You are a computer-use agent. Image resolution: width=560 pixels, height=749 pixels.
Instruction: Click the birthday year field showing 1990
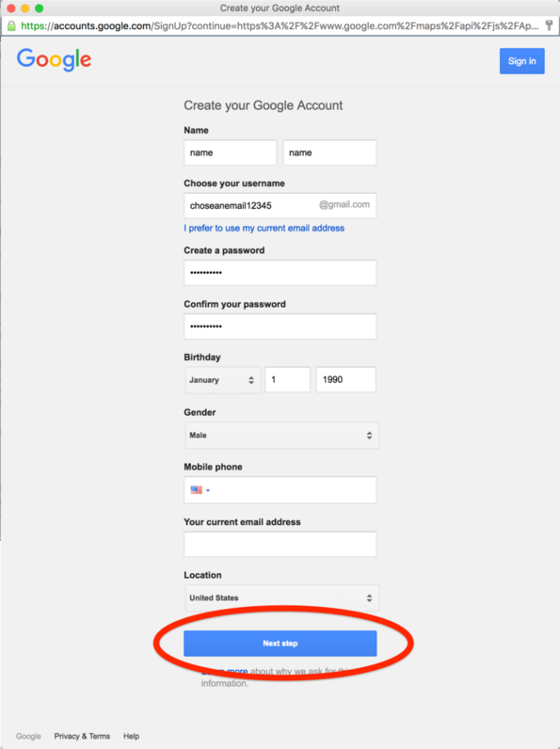(346, 380)
